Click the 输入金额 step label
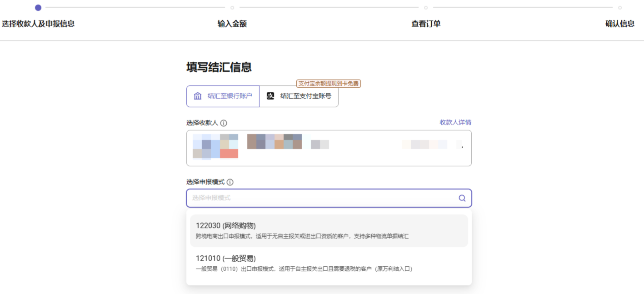Screen dimensions: 644x294 click(x=232, y=24)
